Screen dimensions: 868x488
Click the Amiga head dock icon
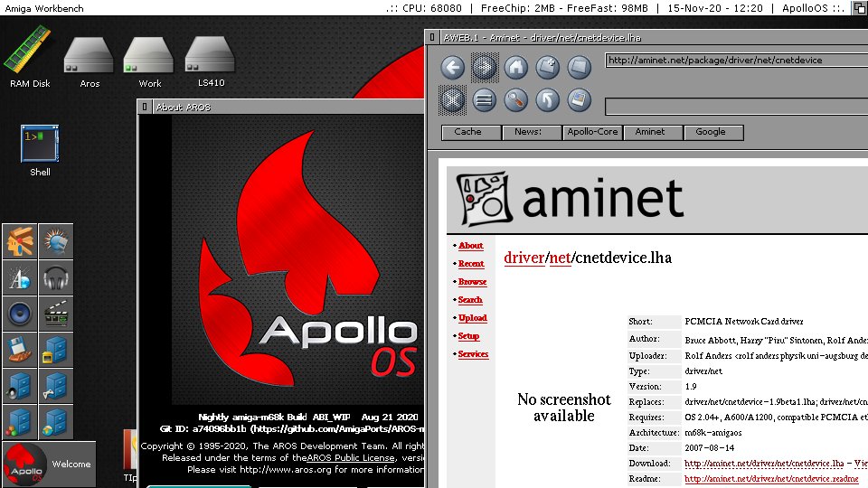click(x=20, y=241)
